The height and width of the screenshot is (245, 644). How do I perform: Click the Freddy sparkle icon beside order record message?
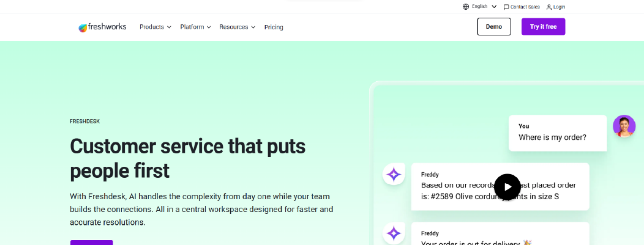pyautogui.click(x=394, y=175)
